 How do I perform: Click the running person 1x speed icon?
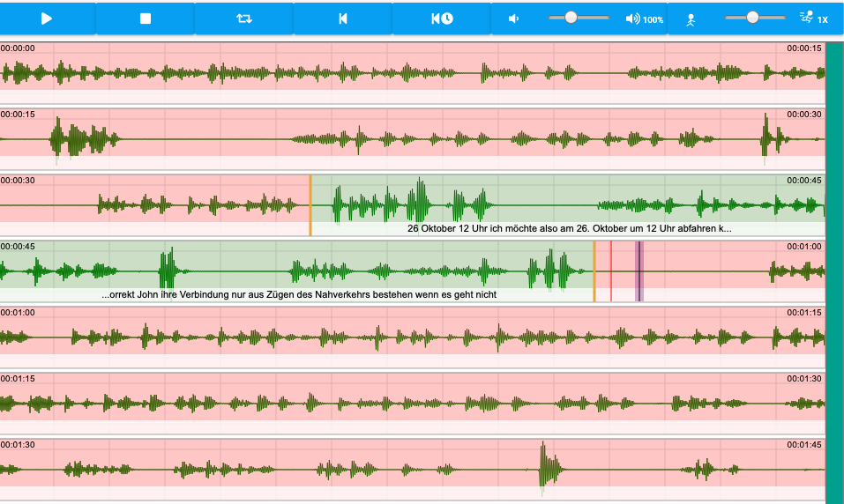point(812,19)
